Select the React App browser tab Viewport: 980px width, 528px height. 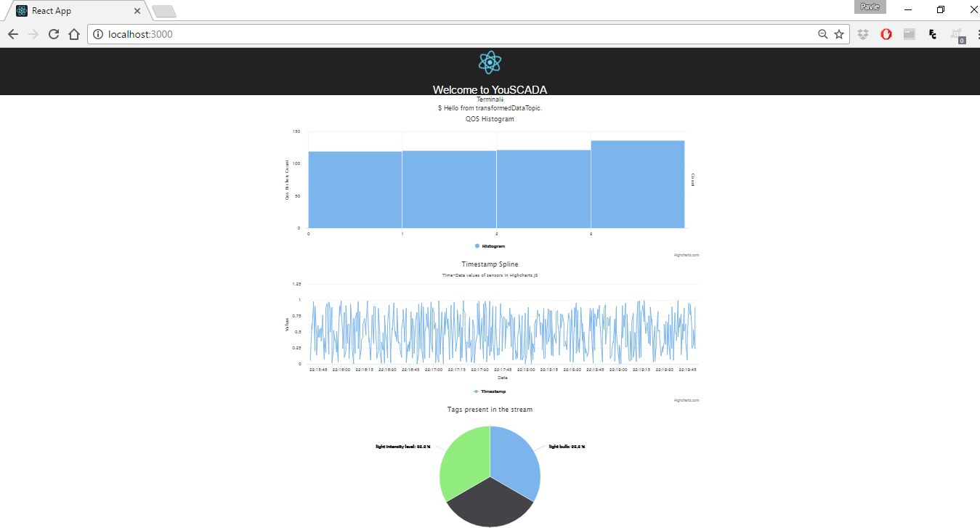pos(77,11)
